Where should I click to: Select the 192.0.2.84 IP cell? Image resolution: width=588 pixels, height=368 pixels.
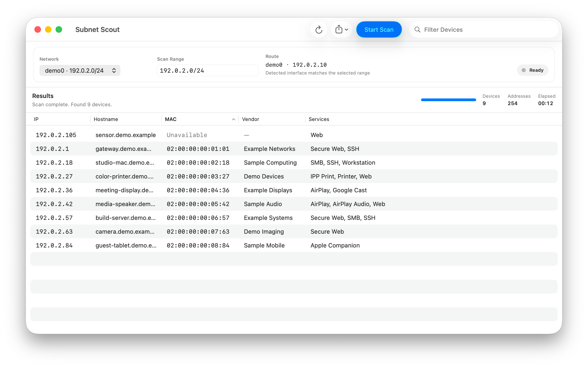click(x=54, y=246)
